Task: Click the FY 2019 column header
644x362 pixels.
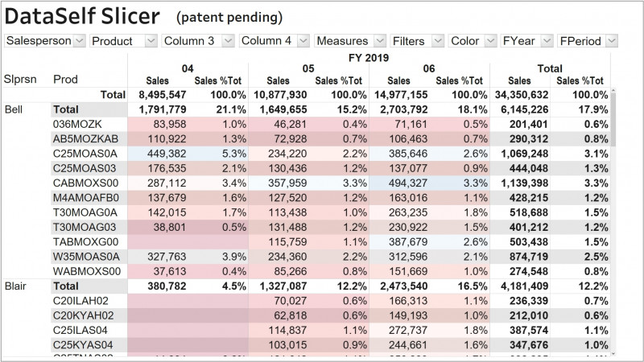Action: [369, 57]
